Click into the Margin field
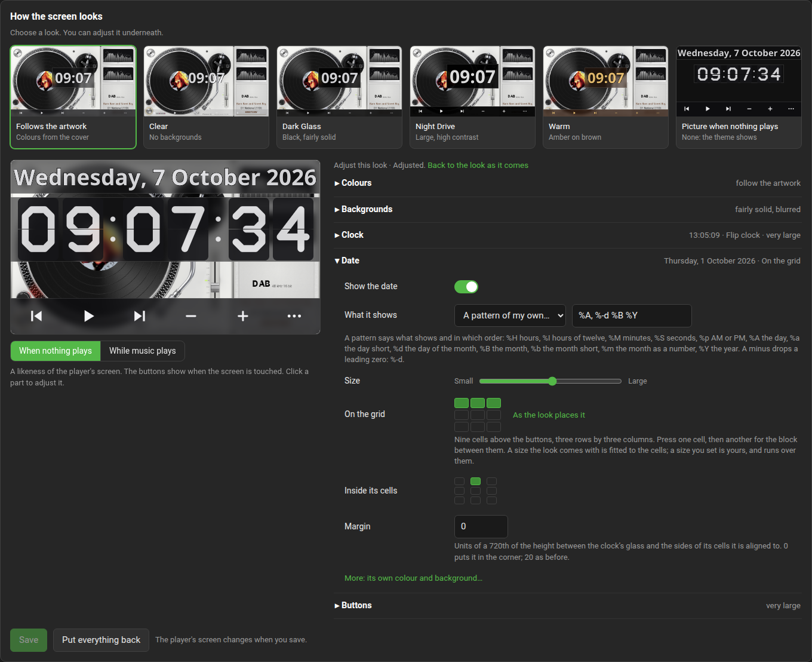The width and height of the screenshot is (812, 662). [x=481, y=526]
